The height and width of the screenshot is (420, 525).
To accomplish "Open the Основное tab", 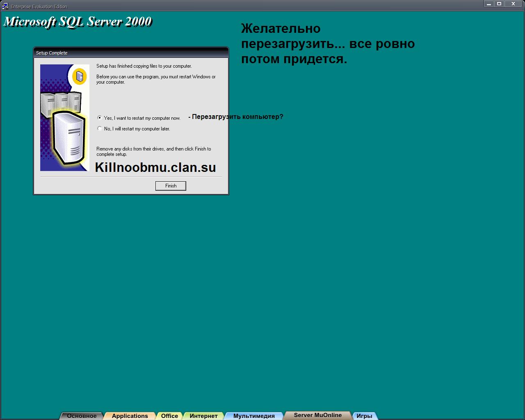I will tap(82, 416).
